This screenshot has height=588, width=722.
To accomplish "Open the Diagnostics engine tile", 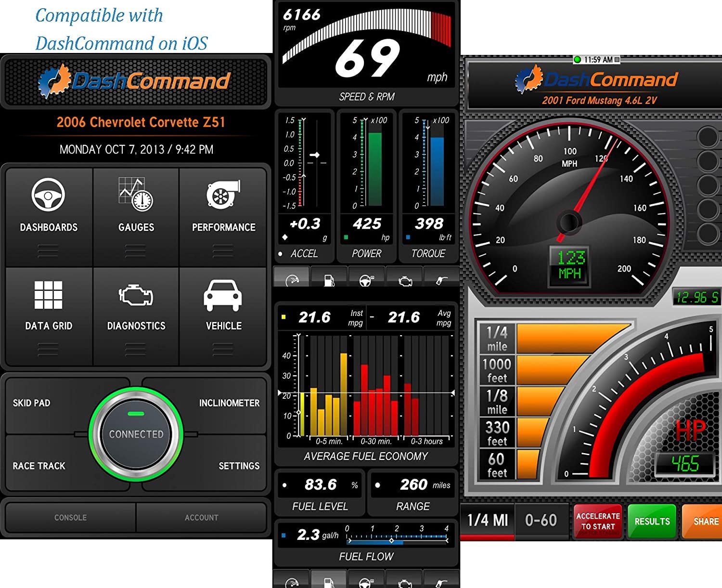I will [x=136, y=316].
